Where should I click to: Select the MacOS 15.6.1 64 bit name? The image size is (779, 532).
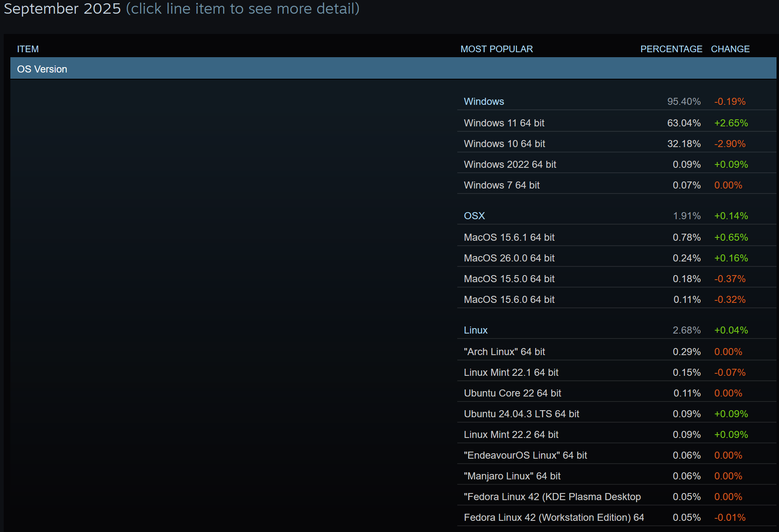click(509, 237)
